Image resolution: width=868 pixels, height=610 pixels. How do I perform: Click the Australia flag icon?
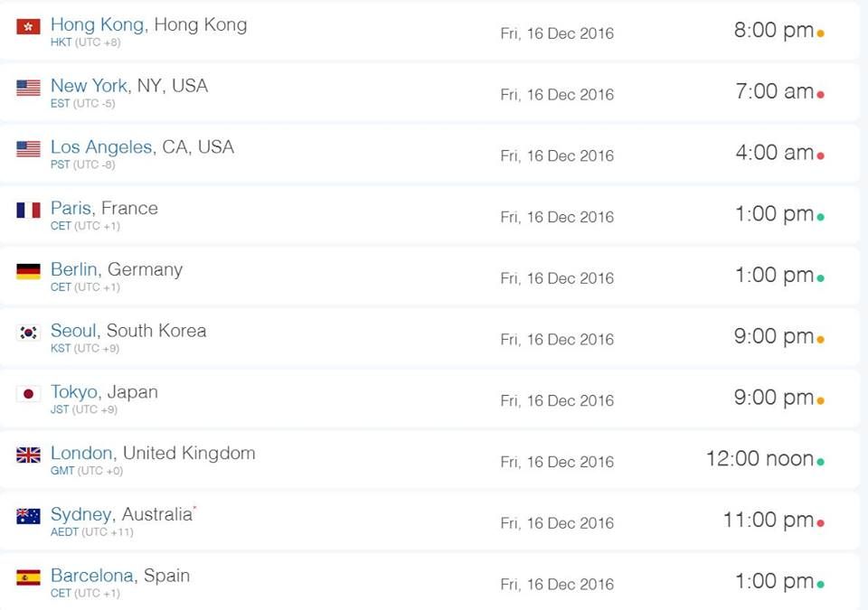point(28,516)
